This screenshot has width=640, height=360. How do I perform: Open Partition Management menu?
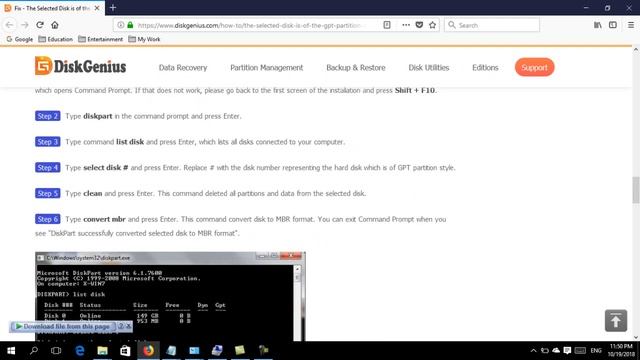[267, 68]
